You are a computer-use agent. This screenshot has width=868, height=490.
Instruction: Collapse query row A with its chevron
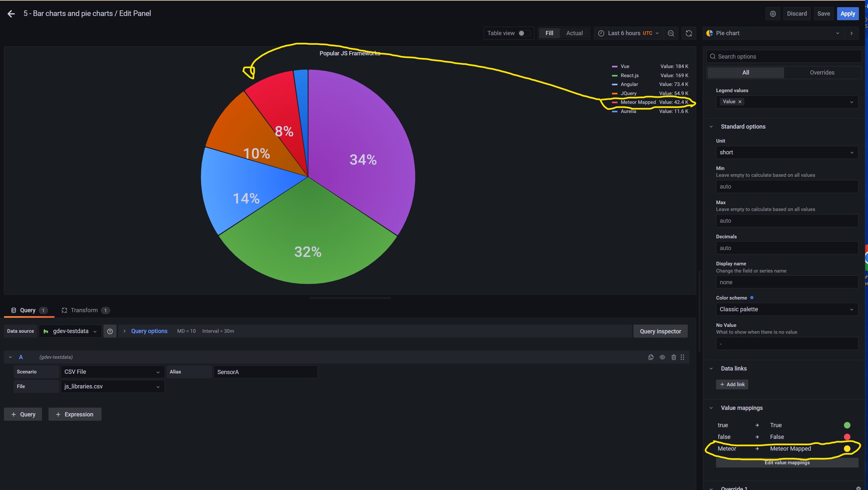(x=10, y=357)
